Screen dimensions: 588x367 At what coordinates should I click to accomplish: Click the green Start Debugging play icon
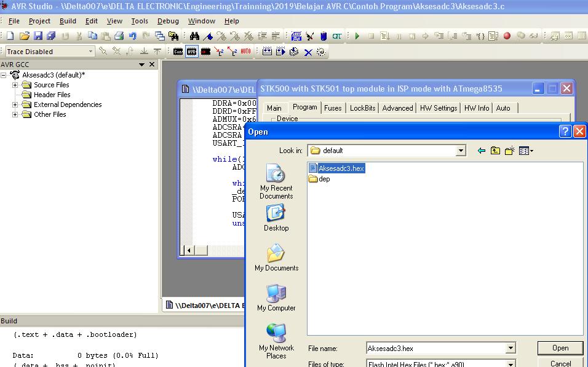[x=357, y=36]
